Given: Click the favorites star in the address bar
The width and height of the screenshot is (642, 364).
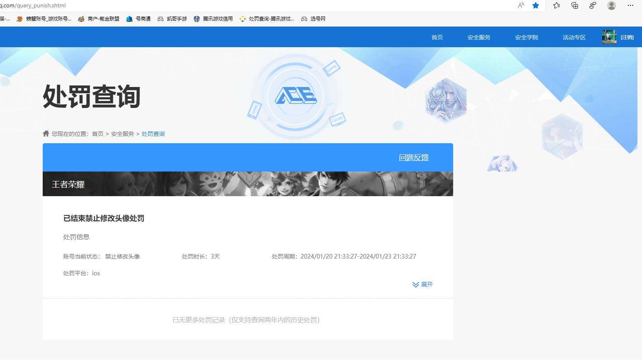Looking at the screenshot, I should pyautogui.click(x=535, y=5).
